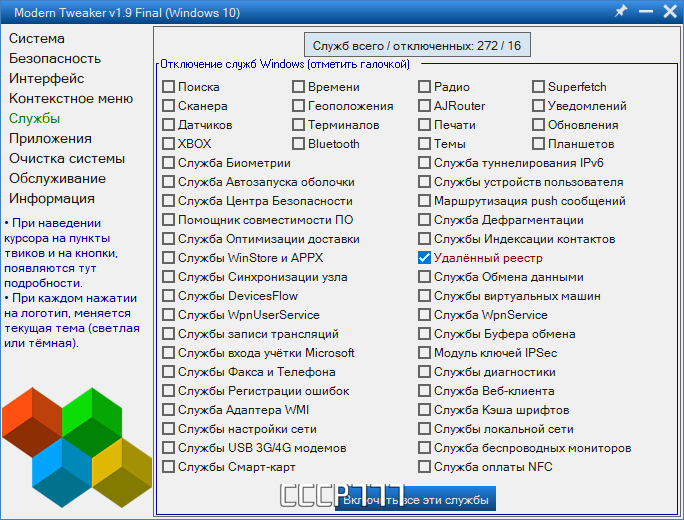
Task: Click the Включить все эти службы button
Action: point(415,499)
